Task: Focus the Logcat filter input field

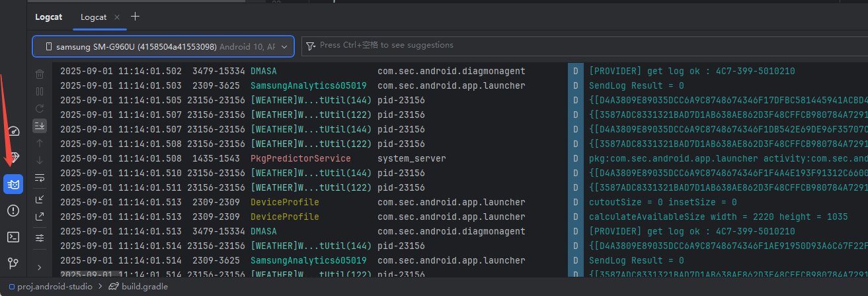Action: coord(584,46)
